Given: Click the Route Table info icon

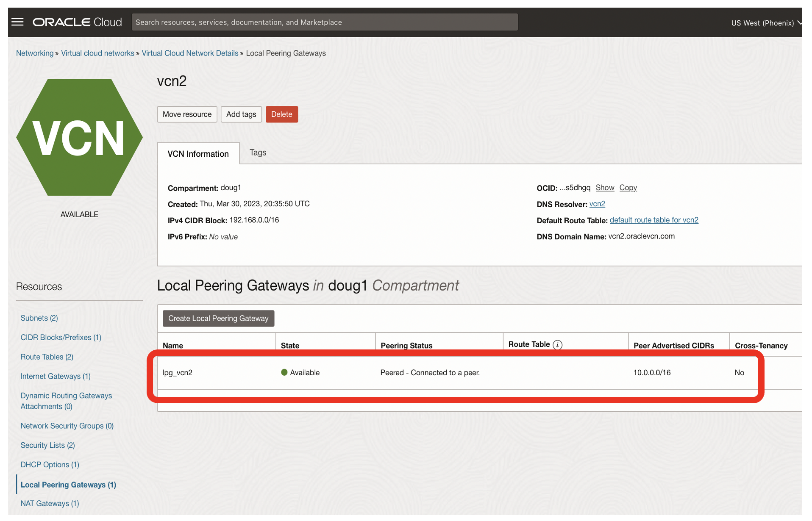Looking at the screenshot, I should tap(558, 345).
